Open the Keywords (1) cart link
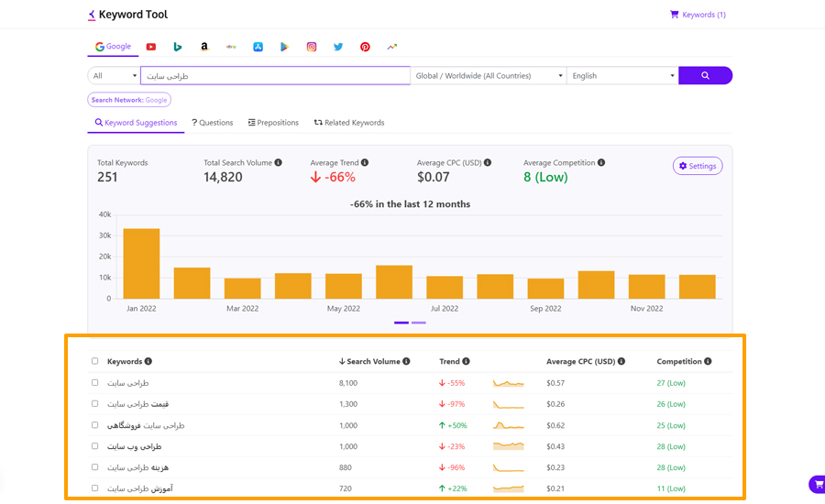Image resolution: width=825 pixels, height=504 pixels. 698,15
